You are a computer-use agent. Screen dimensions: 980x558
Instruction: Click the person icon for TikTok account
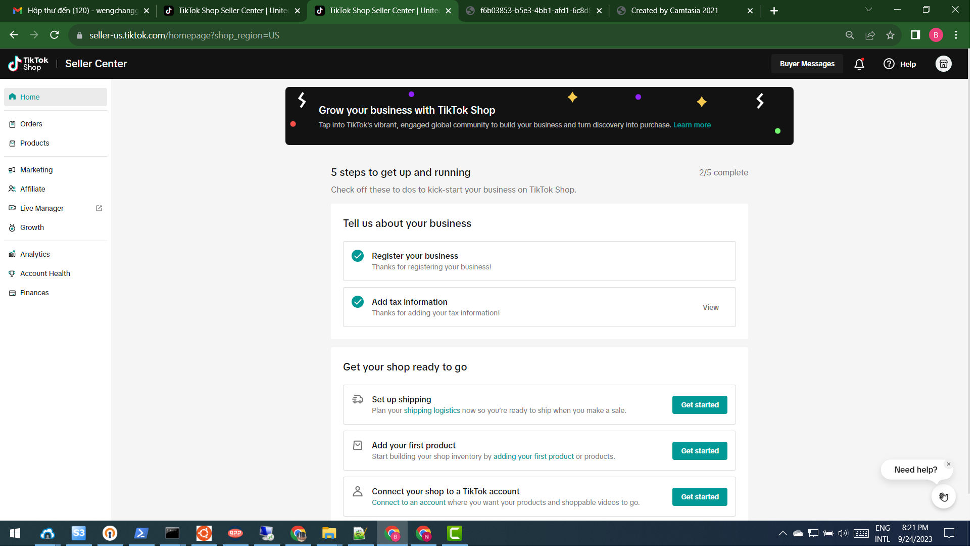pos(358,491)
